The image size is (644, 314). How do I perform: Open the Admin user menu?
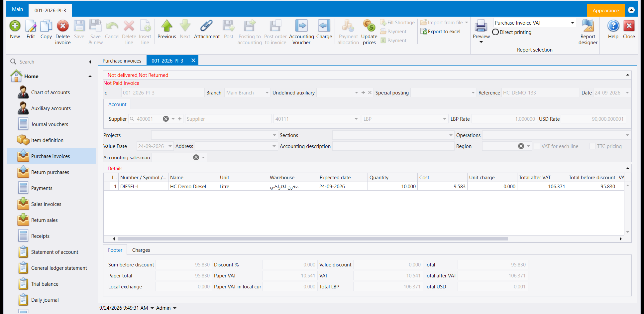point(166,308)
